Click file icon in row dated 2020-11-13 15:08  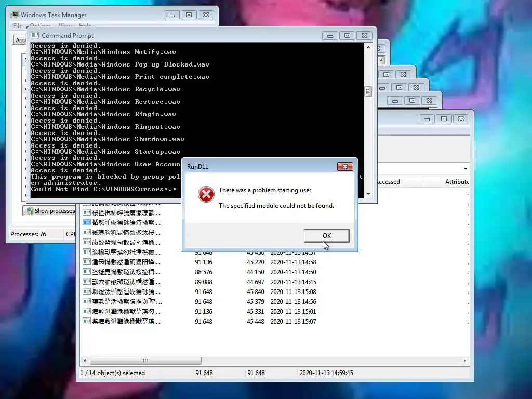coord(87,291)
